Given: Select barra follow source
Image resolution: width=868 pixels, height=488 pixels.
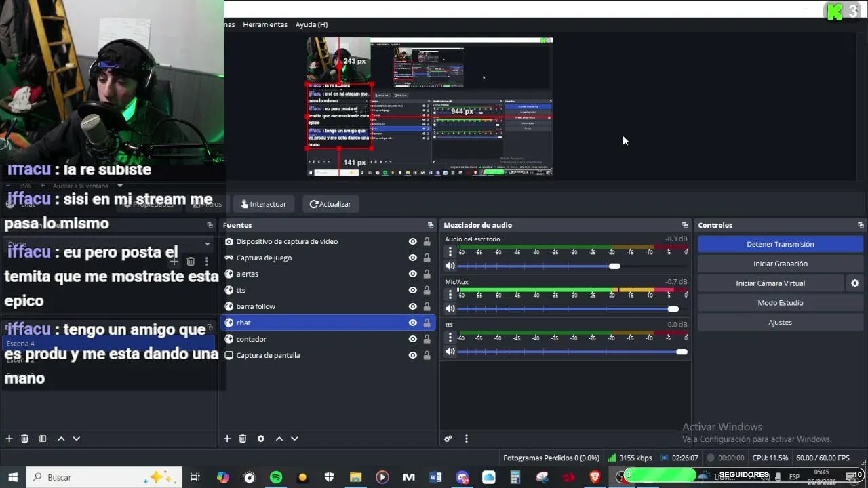Looking at the screenshot, I should pos(256,306).
